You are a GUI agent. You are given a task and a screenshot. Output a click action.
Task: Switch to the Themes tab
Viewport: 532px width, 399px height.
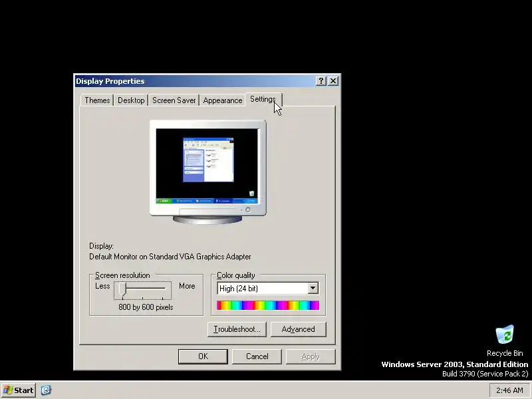pyautogui.click(x=97, y=100)
